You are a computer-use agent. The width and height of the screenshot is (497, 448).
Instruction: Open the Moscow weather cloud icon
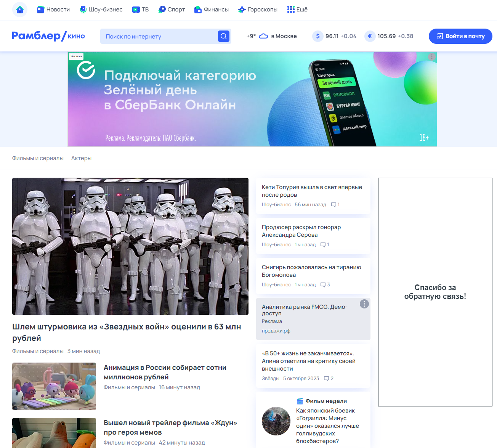click(x=263, y=36)
